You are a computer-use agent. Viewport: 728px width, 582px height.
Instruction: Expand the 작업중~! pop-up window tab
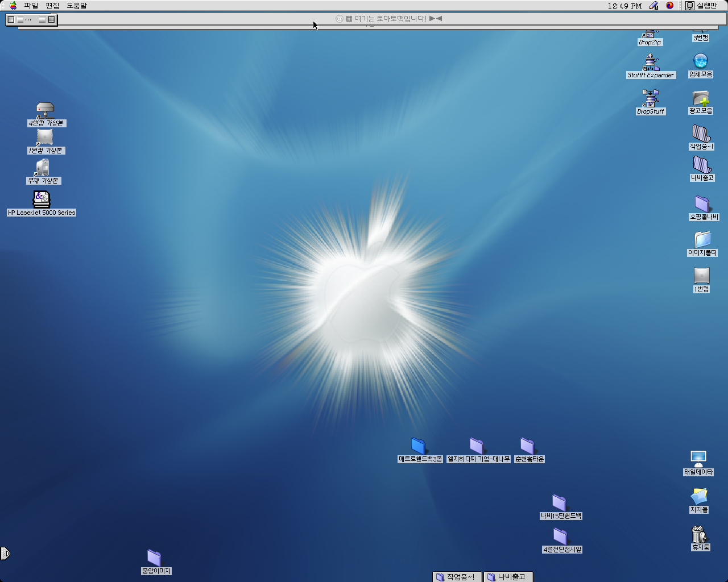(458, 577)
